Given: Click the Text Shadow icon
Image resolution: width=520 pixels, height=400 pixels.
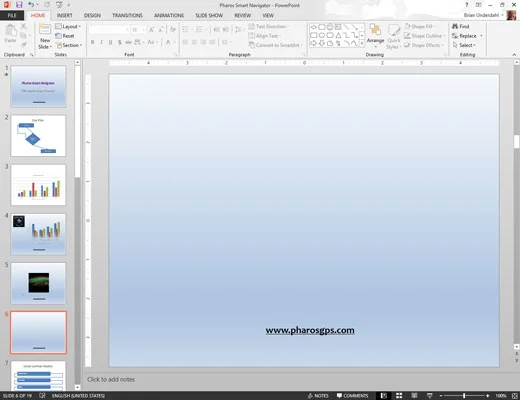Looking at the screenshot, I should coord(119,42).
